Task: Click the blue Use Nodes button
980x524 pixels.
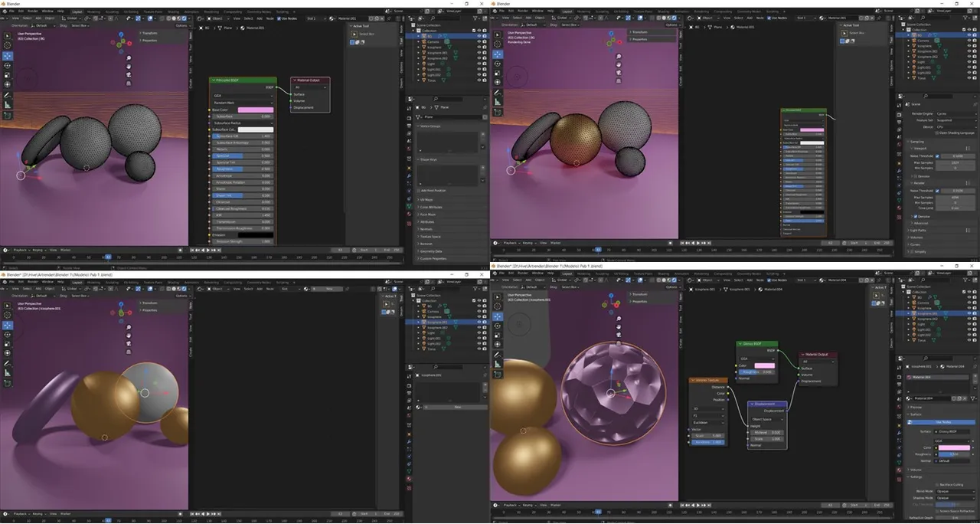Action: click(942, 421)
